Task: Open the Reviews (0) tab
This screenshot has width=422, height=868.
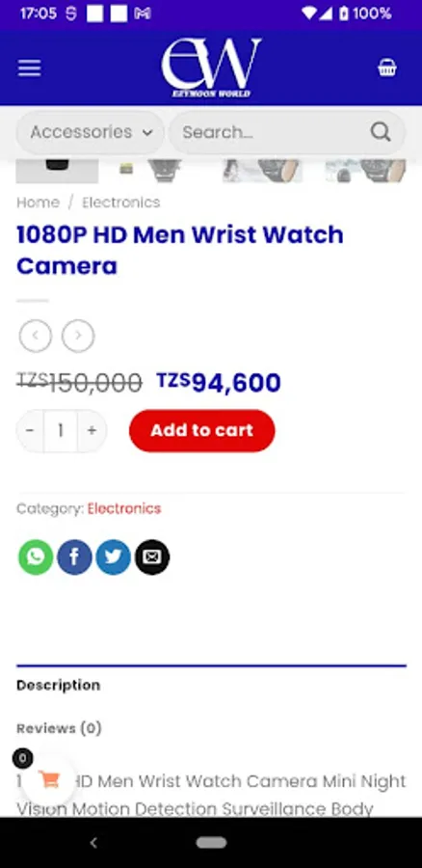Action: click(59, 728)
